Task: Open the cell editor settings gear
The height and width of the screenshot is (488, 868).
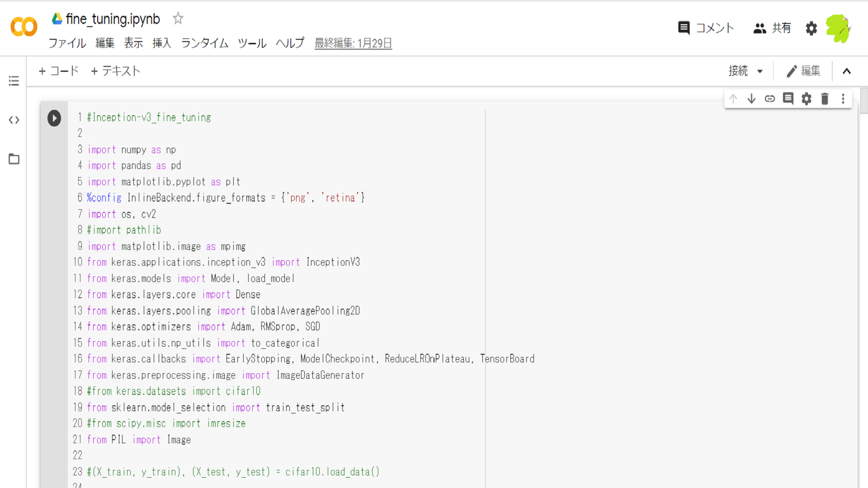Action: point(807,99)
